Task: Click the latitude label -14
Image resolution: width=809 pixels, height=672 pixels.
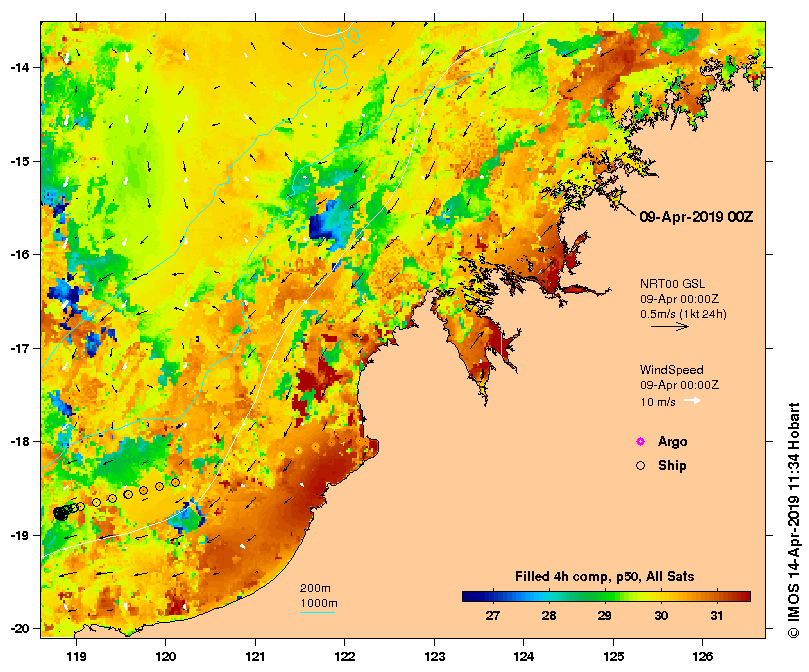Action: (x=20, y=68)
